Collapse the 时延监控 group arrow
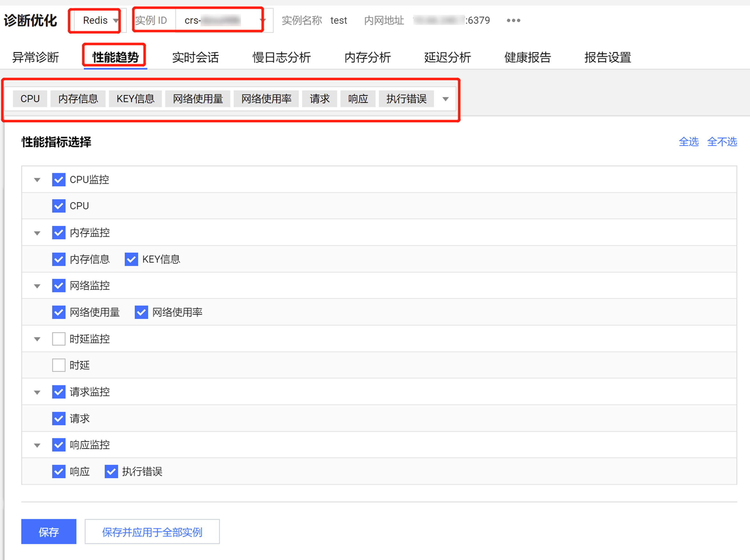 point(37,339)
